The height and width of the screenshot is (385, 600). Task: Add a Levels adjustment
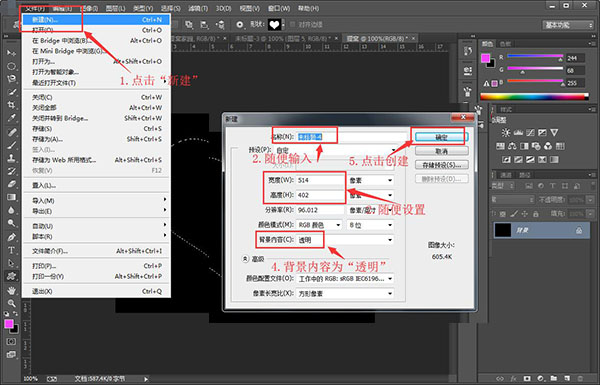(518, 132)
